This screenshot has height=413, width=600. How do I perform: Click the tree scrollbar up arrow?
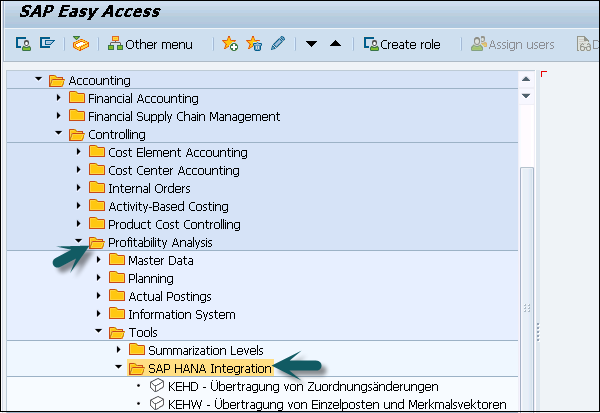point(527,78)
